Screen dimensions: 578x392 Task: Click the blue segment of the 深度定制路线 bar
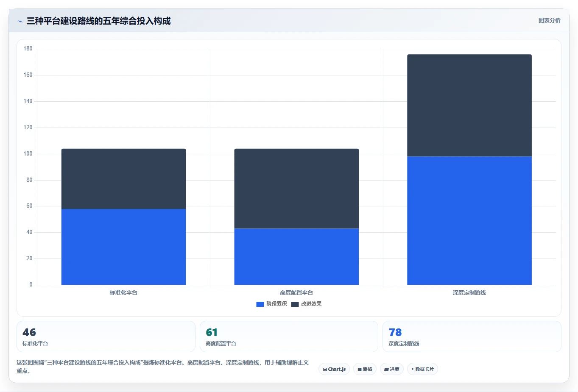pyautogui.click(x=469, y=220)
